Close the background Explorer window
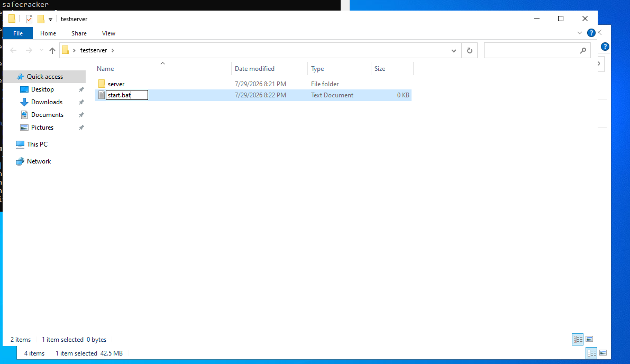Viewport: 630px width, 364px height. pos(600,32)
